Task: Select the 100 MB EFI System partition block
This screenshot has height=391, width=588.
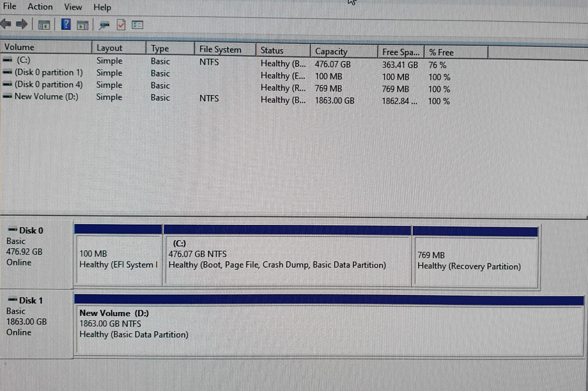Action: pos(118,255)
